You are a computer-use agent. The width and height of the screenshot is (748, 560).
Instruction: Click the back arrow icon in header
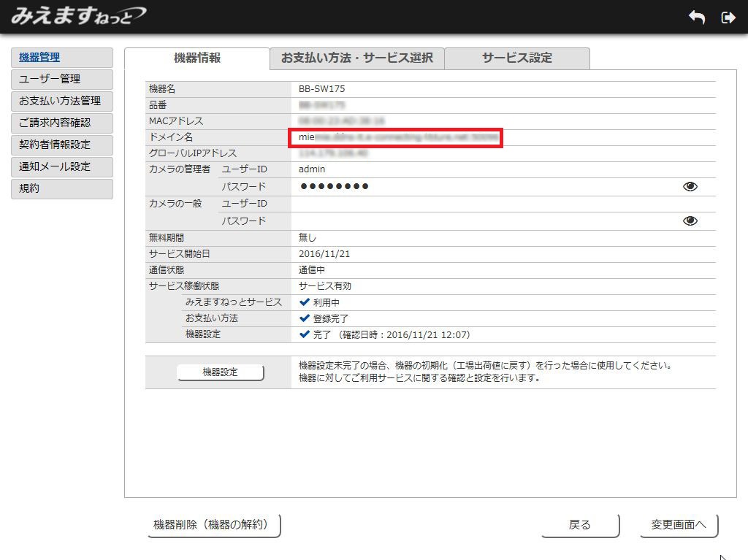(696, 18)
